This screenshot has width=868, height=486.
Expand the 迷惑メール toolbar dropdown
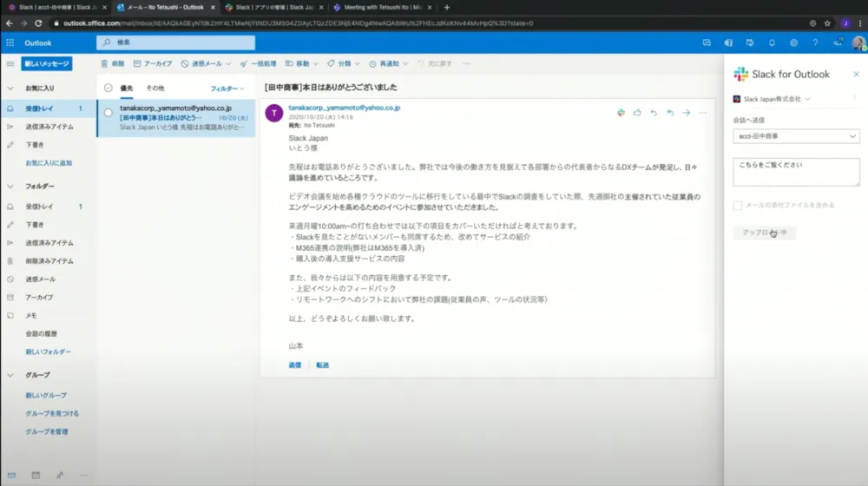pos(228,63)
